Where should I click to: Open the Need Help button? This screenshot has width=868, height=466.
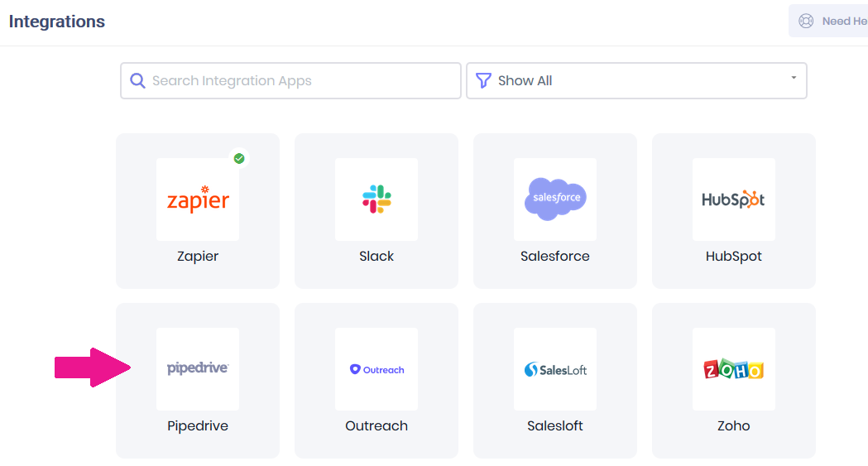[x=829, y=21]
